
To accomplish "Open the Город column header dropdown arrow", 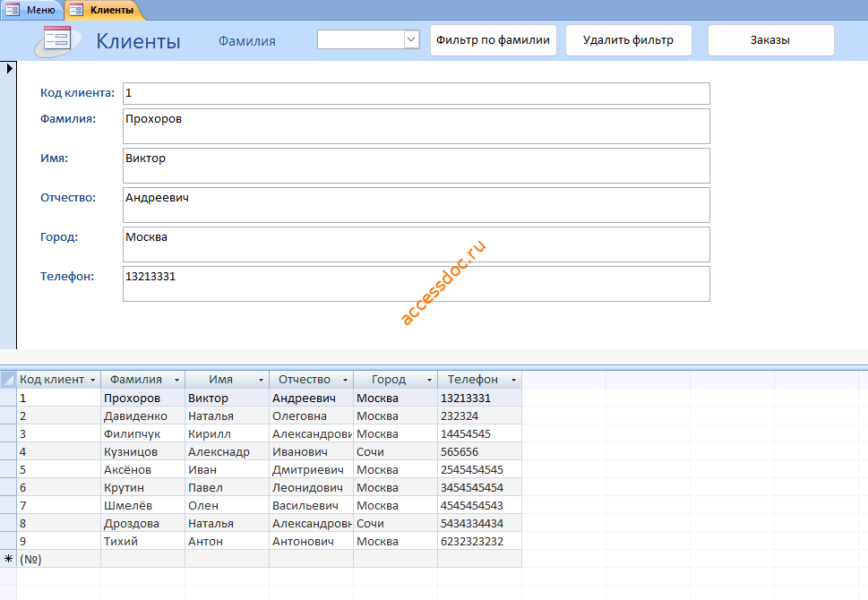I will tap(429, 380).
